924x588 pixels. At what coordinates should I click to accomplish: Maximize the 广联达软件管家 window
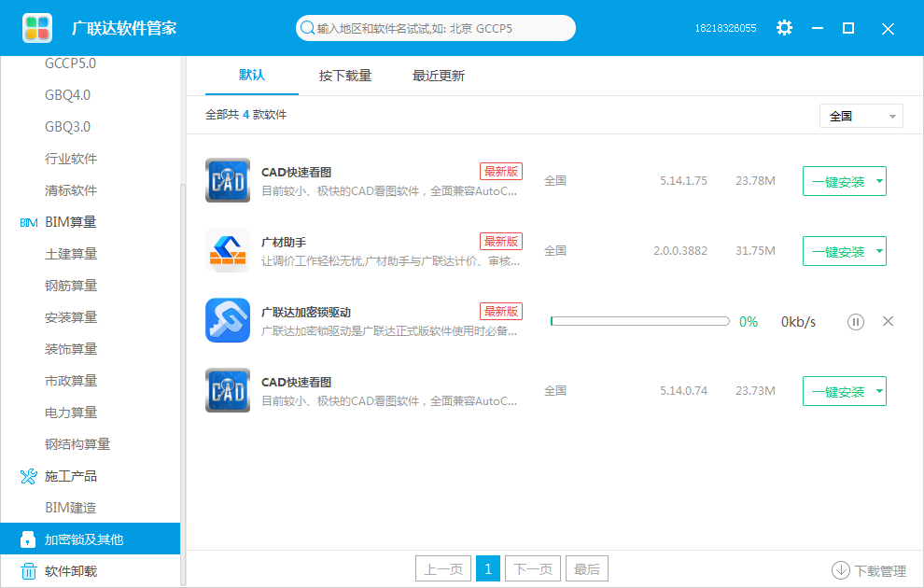pyautogui.click(x=848, y=28)
